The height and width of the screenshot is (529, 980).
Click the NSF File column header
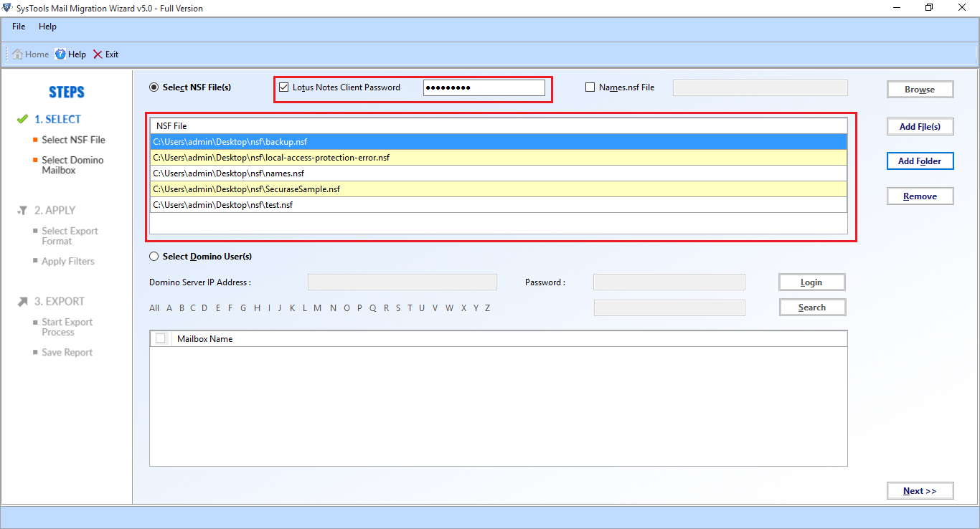499,126
